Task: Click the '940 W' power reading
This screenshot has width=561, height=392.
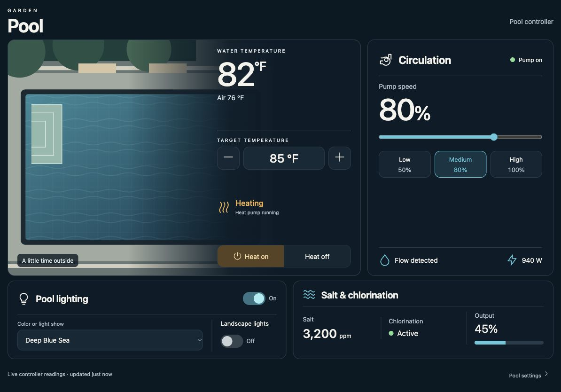Action: point(532,260)
